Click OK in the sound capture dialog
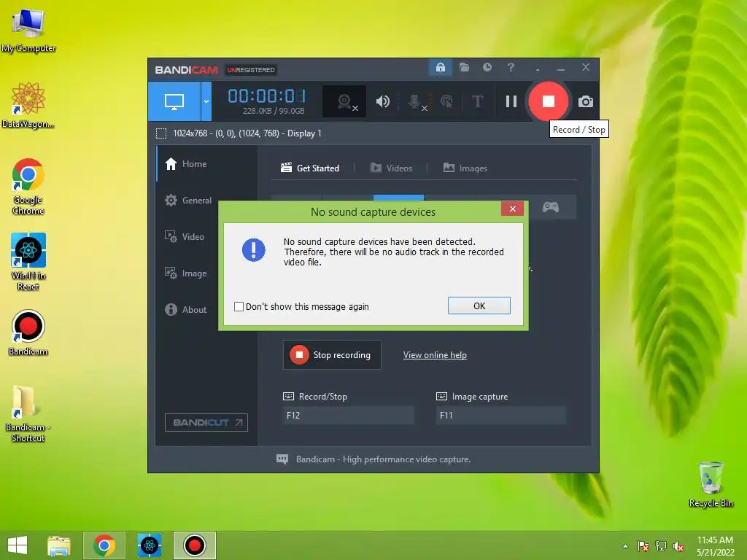This screenshot has width=747, height=560. pyautogui.click(x=479, y=306)
